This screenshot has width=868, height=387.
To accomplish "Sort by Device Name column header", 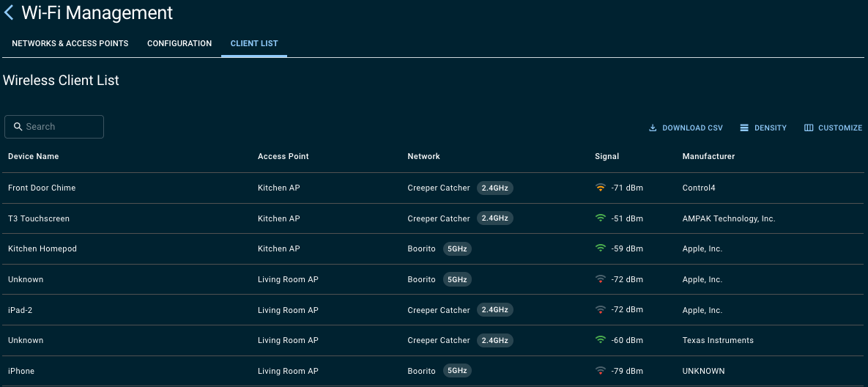I will [x=34, y=156].
